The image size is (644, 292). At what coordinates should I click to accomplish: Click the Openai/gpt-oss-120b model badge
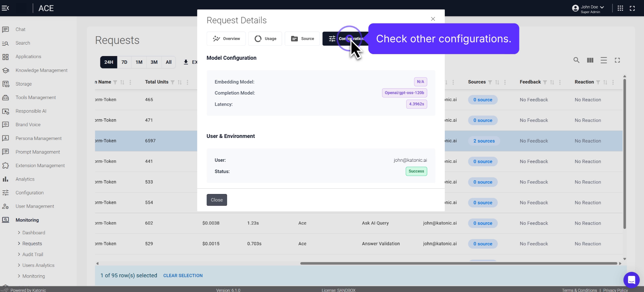tap(404, 93)
